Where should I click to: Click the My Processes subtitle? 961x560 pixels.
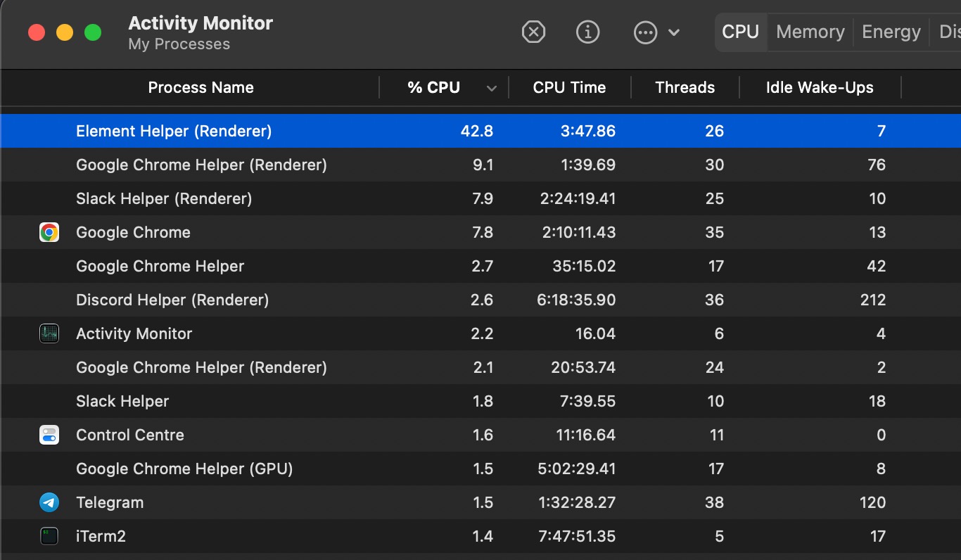point(179,44)
